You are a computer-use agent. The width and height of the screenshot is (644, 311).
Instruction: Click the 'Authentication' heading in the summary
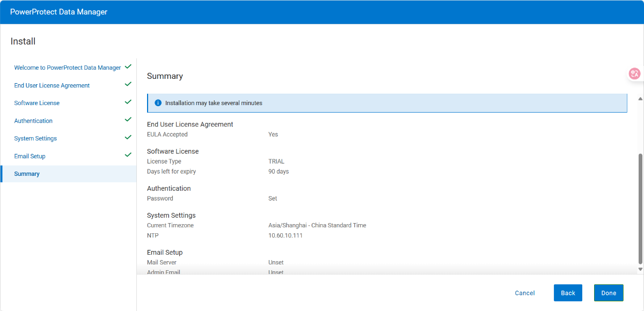tap(169, 188)
